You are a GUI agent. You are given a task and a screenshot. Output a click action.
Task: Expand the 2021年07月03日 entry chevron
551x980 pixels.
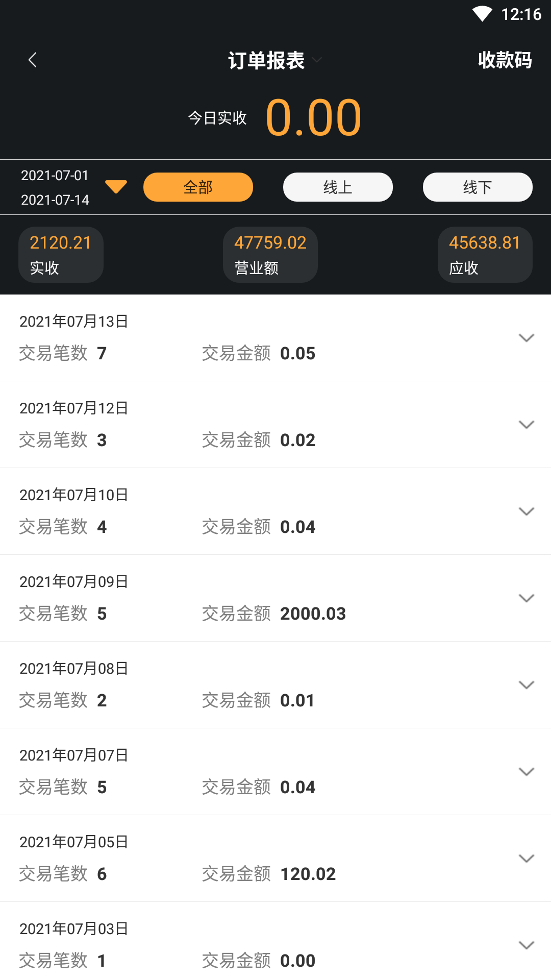pyautogui.click(x=526, y=945)
